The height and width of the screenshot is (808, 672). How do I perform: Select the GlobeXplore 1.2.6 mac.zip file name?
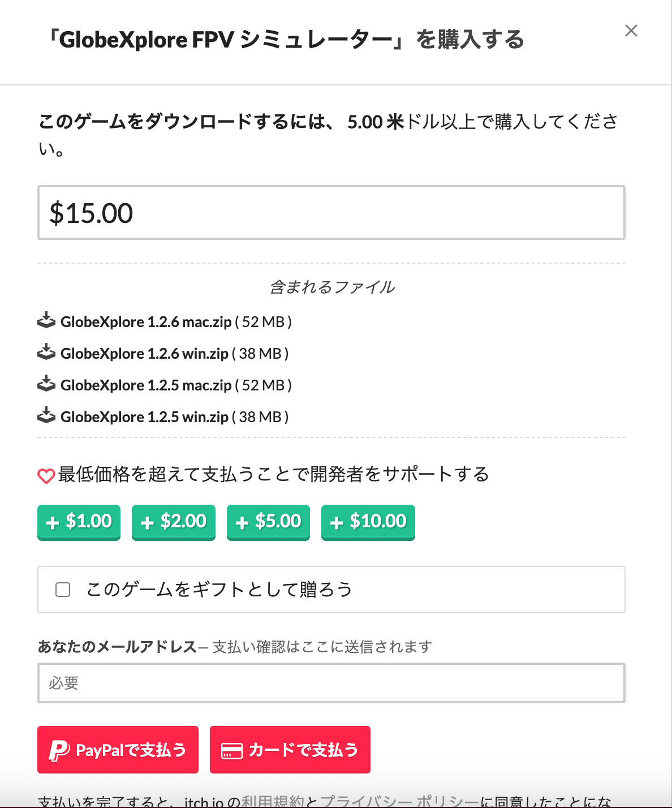click(146, 321)
